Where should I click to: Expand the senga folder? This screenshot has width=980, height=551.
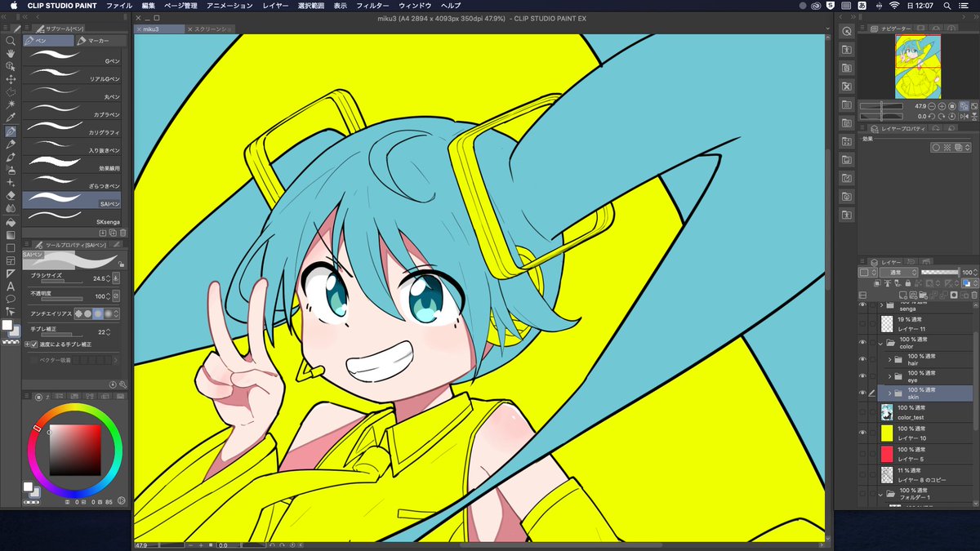(880, 304)
